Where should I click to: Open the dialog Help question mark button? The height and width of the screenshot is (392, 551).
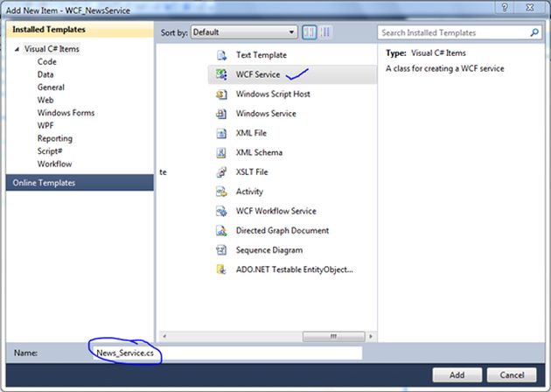[x=505, y=7]
